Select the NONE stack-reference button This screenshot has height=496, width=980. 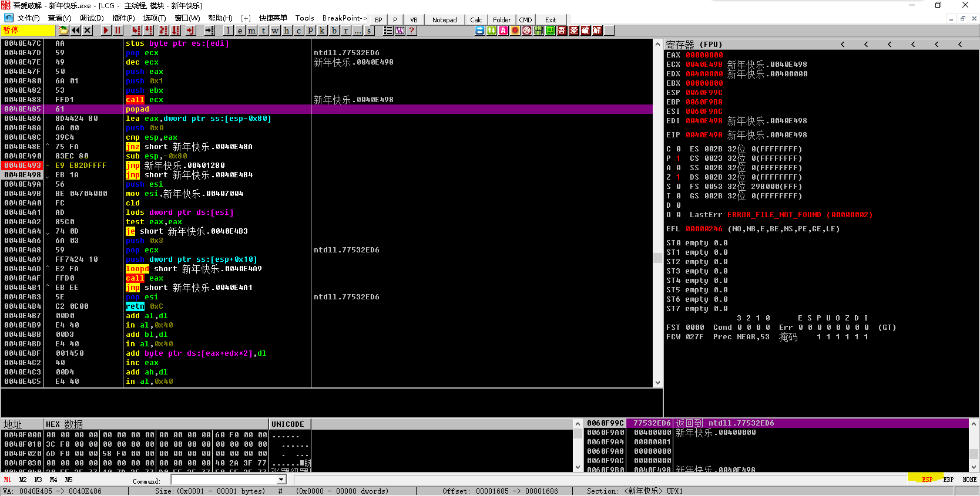point(969,480)
